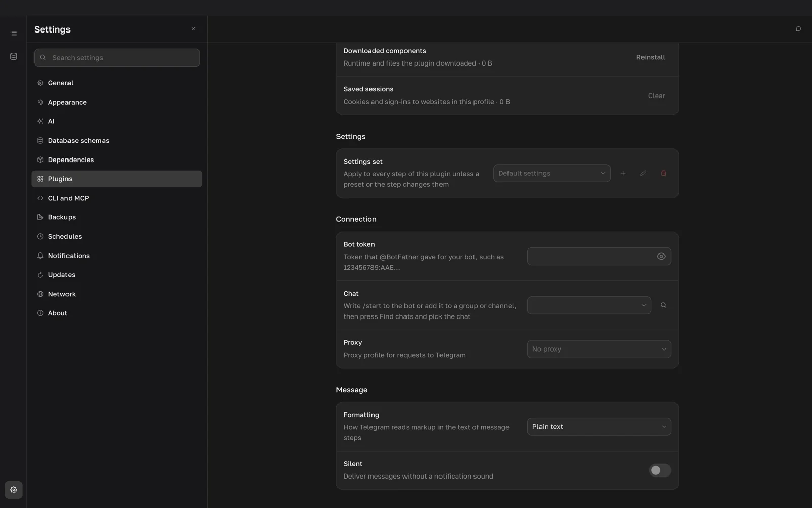Find chats with the magnifier icon
812x508 pixels.
663,305
